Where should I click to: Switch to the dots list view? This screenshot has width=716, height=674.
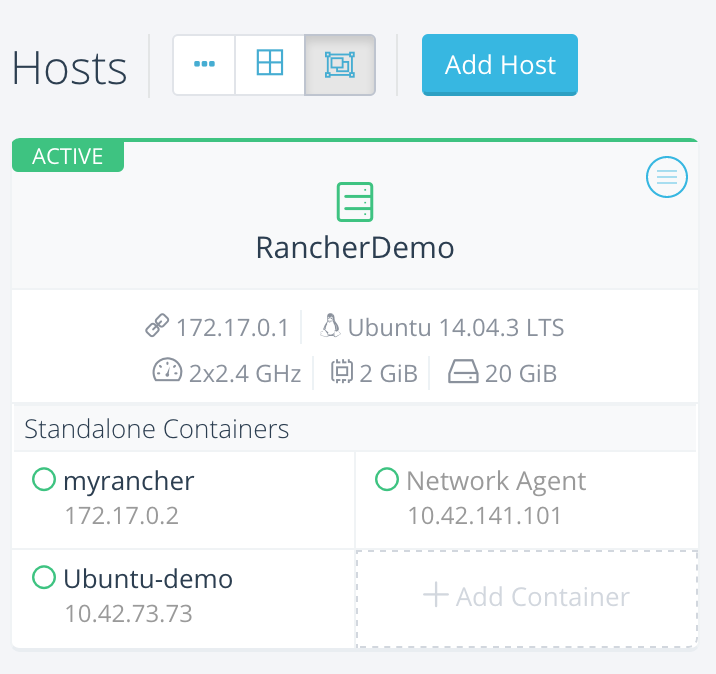204,65
